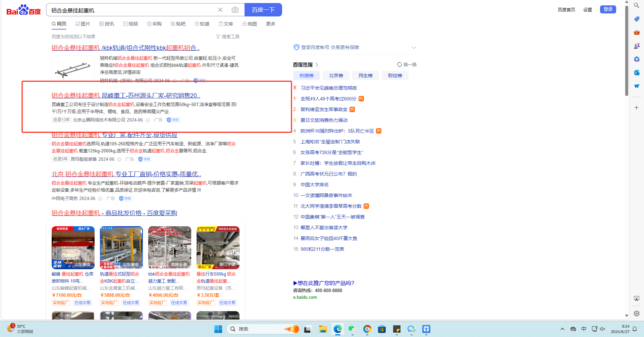Show hidden system tray icons
Image resolution: width=644 pixels, height=337 pixels.
562,329
